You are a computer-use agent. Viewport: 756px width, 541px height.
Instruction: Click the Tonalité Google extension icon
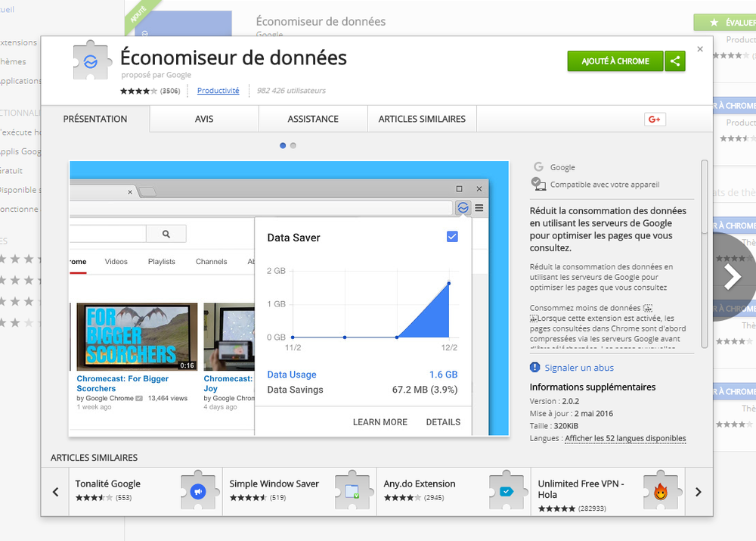pos(198,491)
